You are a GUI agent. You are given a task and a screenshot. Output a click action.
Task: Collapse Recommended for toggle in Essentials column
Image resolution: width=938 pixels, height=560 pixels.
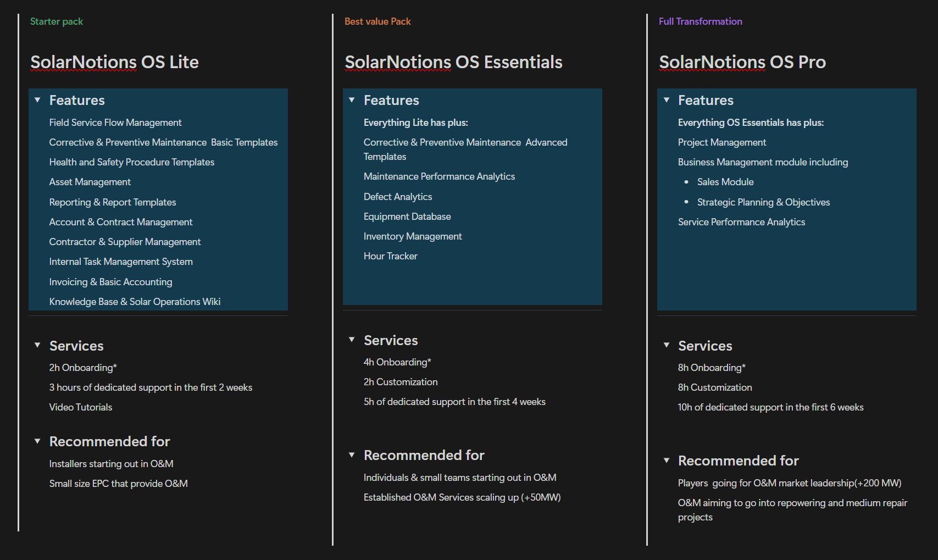[x=352, y=455]
